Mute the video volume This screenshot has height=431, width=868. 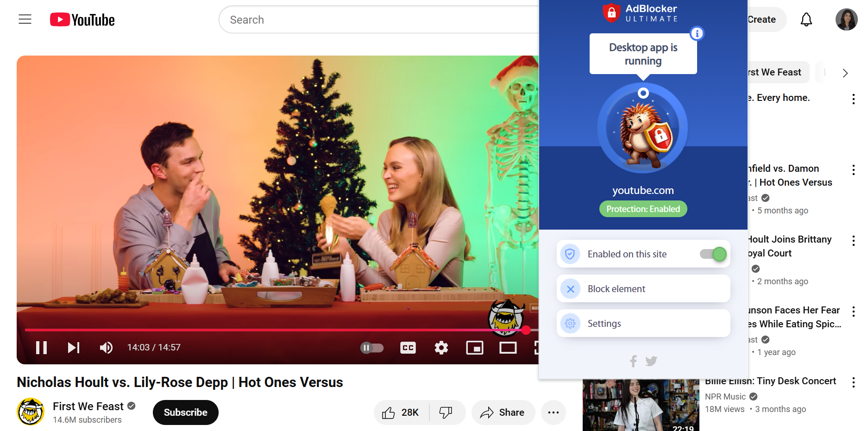(106, 347)
